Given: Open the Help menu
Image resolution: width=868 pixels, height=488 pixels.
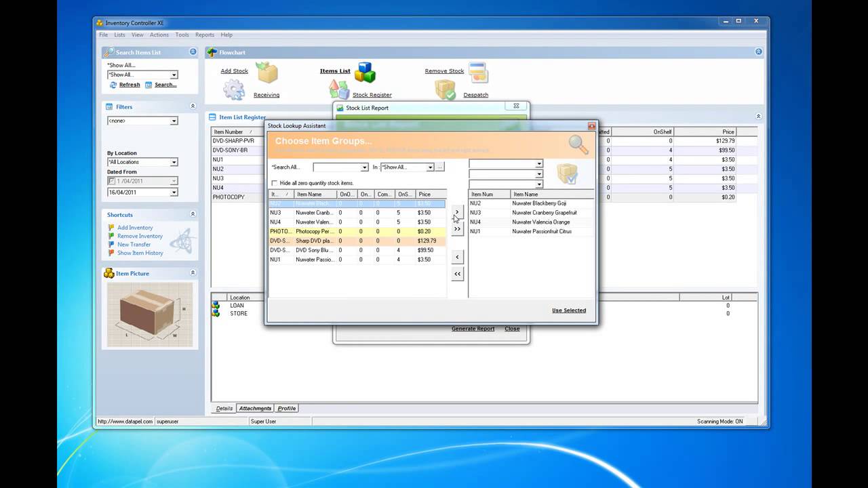Looking at the screenshot, I should [226, 35].
